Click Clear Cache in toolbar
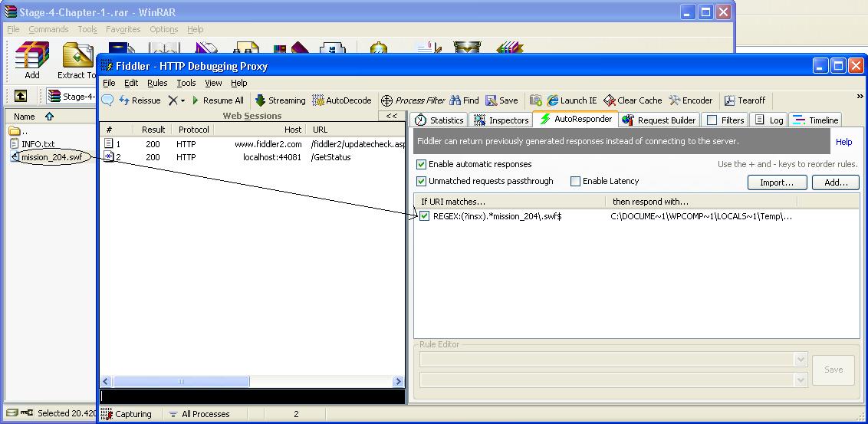Screen dimensions: 868x424 point(633,100)
